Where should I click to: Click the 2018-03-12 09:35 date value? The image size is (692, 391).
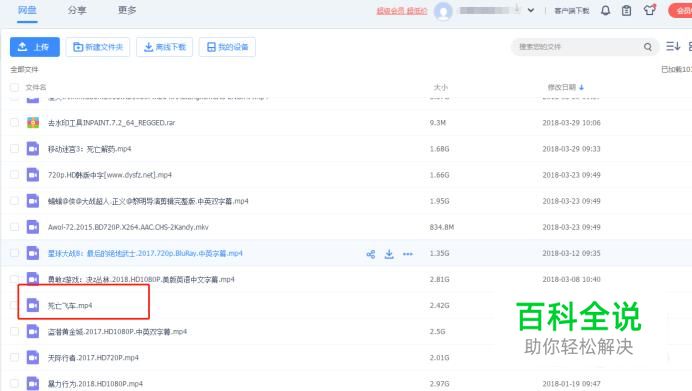[x=572, y=253]
